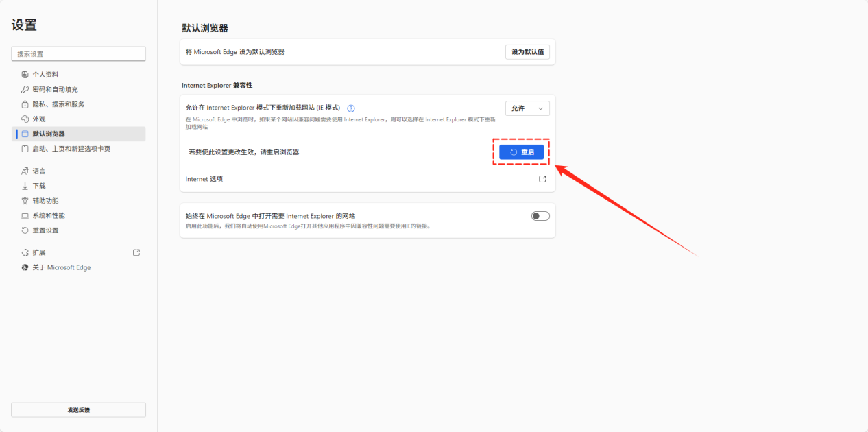Image resolution: width=868 pixels, height=432 pixels.
Task: Click the help question-mark icon beside IE 模式
Action: point(351,108)
